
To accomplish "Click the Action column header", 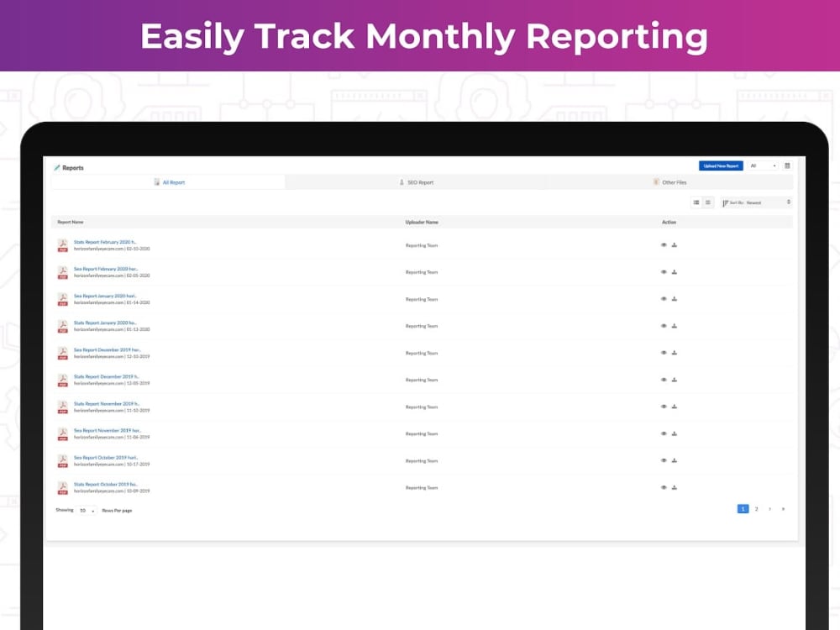I will click(x=669, y=222).
